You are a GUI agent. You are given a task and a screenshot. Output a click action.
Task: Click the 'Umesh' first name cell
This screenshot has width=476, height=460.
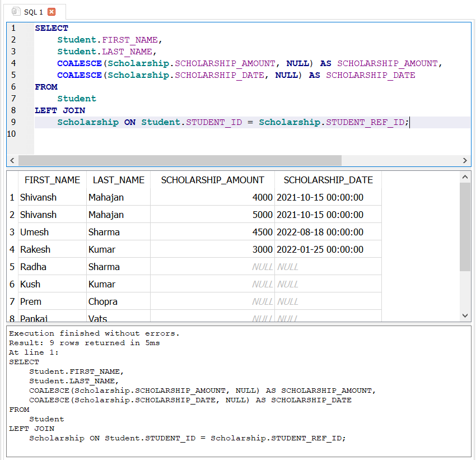click(52, 232)
